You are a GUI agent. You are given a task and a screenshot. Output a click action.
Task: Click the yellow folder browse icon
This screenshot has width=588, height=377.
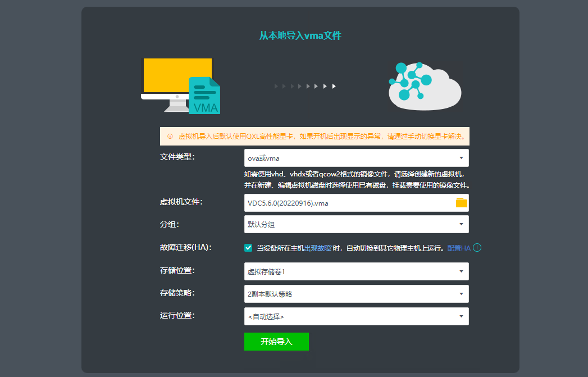point(461,203)
